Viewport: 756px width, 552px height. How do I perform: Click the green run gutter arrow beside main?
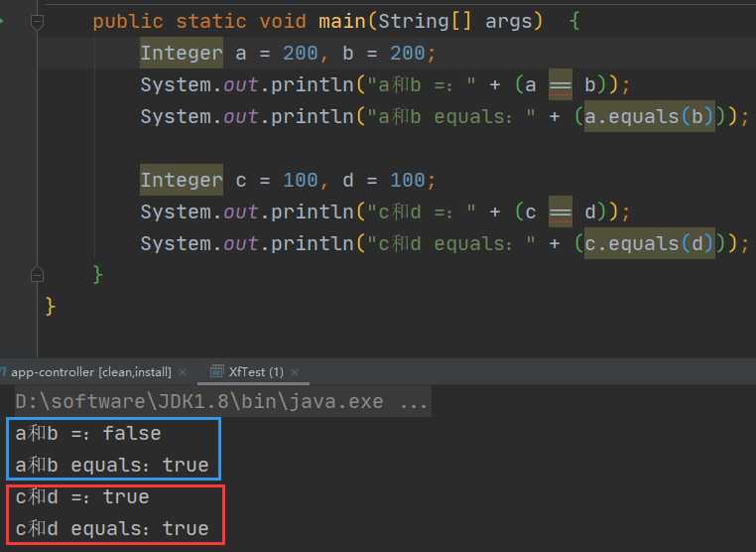point(3,21)
